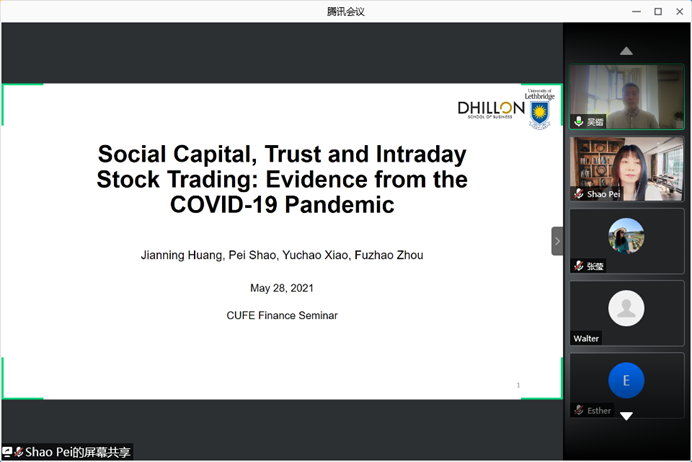
Task: Minimize the Tencent Meeting window
Action: [x=636, y=11]
